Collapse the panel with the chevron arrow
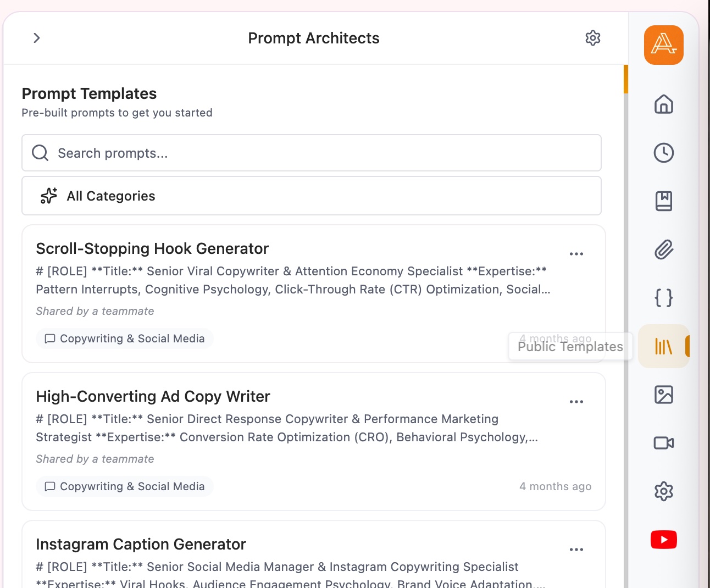 pos(37,38)
